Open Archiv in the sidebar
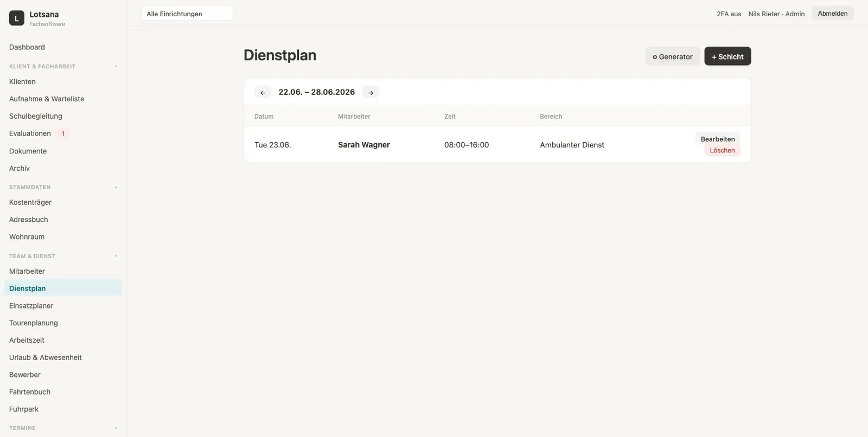Screen dimensions: 868x437 tap(63, 169)
